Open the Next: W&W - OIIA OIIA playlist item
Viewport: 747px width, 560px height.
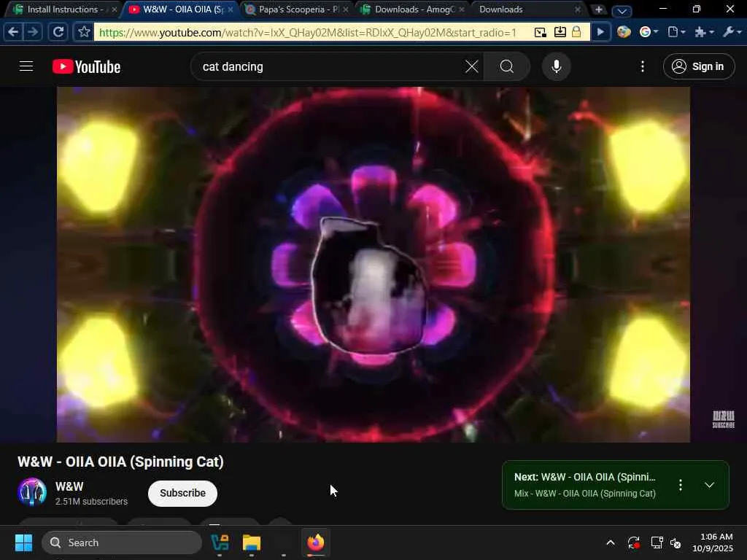584,477
